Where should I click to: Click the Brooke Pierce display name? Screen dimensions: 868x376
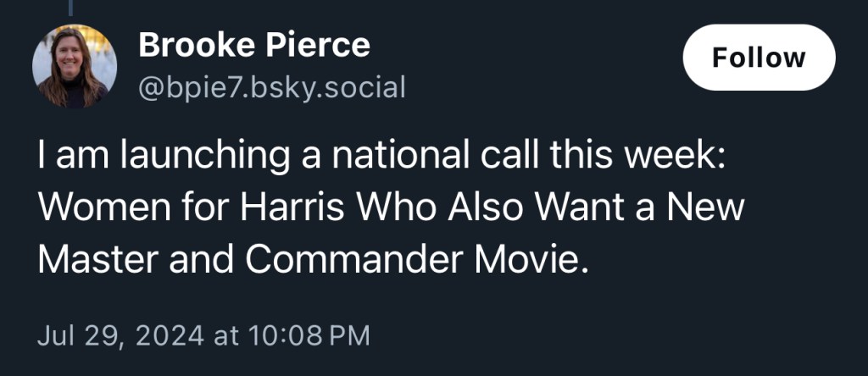254,45
